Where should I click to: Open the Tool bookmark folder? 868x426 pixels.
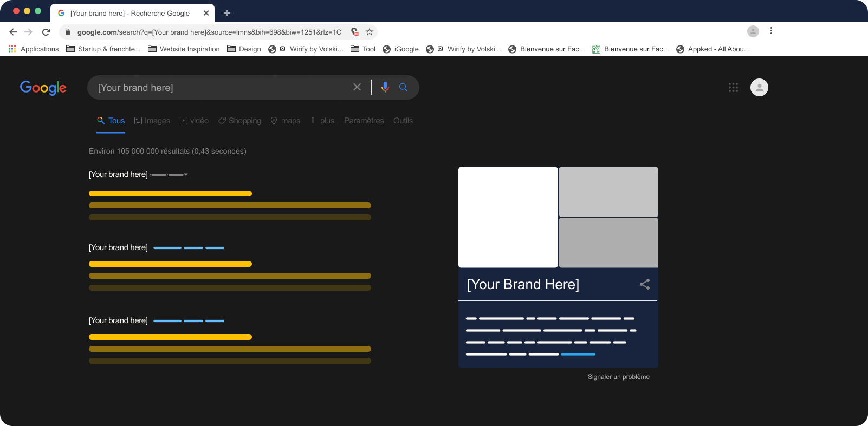363,49
